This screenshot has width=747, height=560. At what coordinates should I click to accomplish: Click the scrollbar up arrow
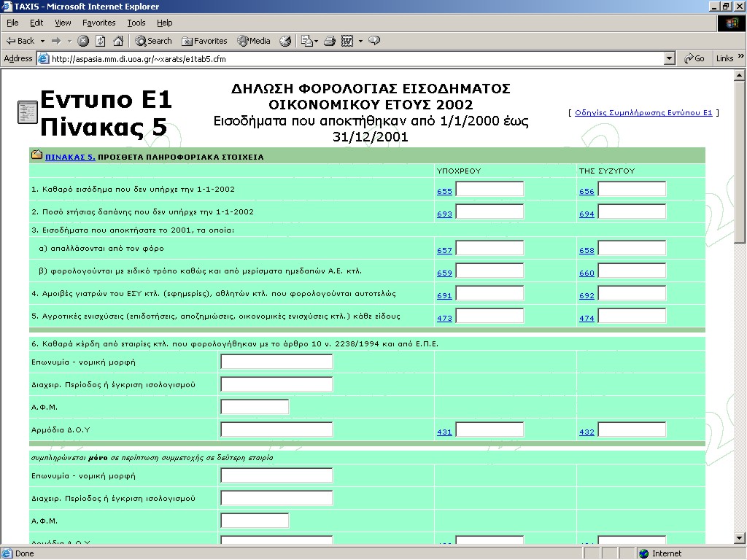click(x=740, y=75)
